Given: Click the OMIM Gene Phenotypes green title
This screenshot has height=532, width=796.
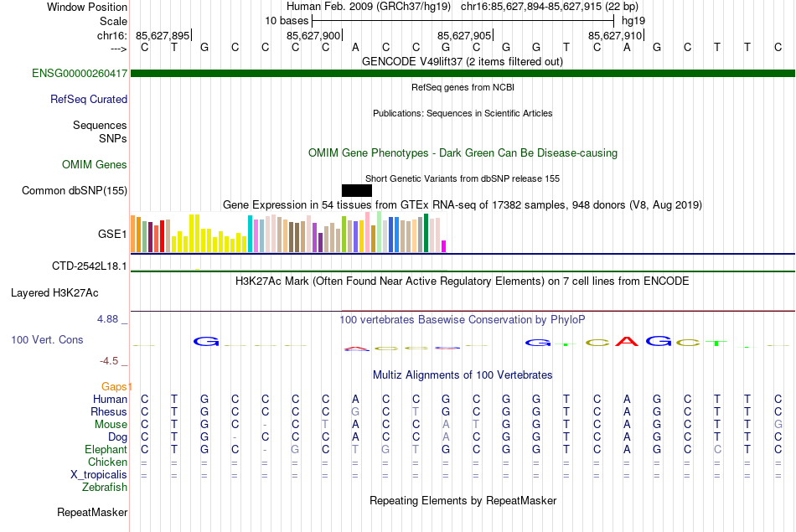Looking at the screenshot, I should point(463,152).
